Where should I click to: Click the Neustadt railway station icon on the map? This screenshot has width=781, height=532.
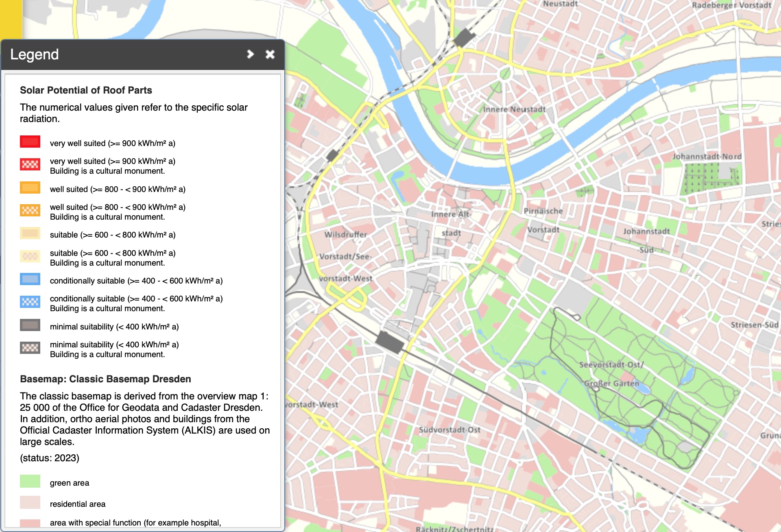coord(464,38)
